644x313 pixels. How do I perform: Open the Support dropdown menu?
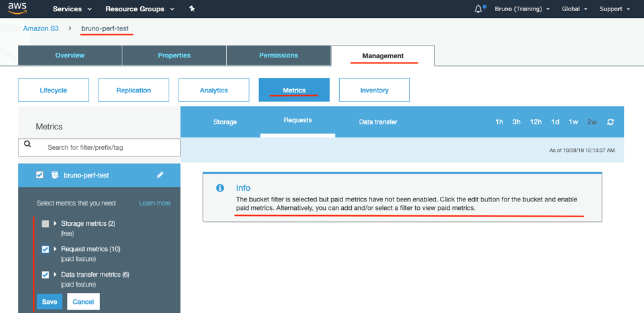pyautogui.click(x=614, y=9)
